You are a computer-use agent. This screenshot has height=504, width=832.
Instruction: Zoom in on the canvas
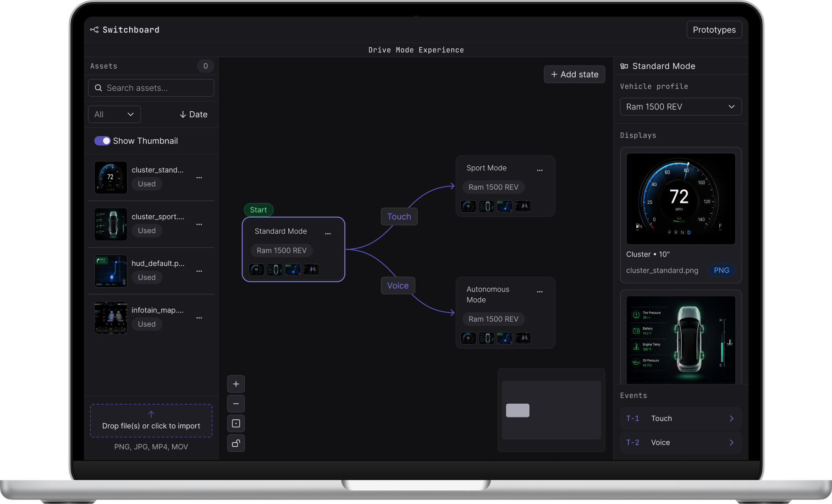point(236,384)
